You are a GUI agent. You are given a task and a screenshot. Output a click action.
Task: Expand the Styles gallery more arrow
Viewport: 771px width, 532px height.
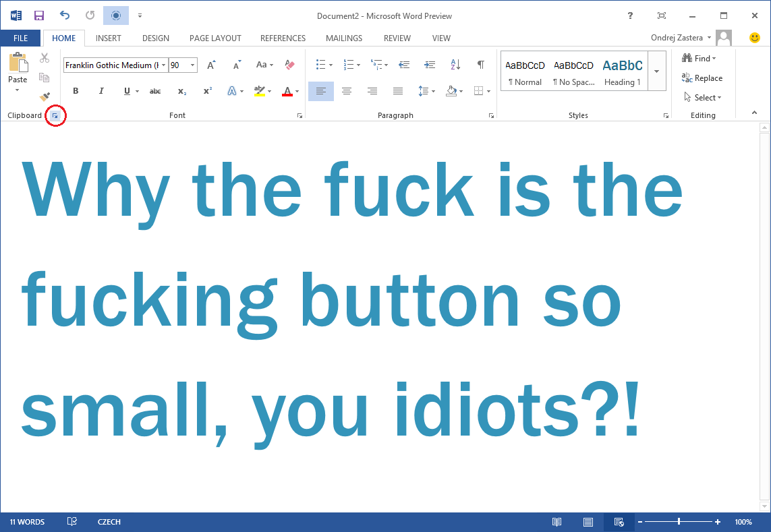[x=656, y=71]
